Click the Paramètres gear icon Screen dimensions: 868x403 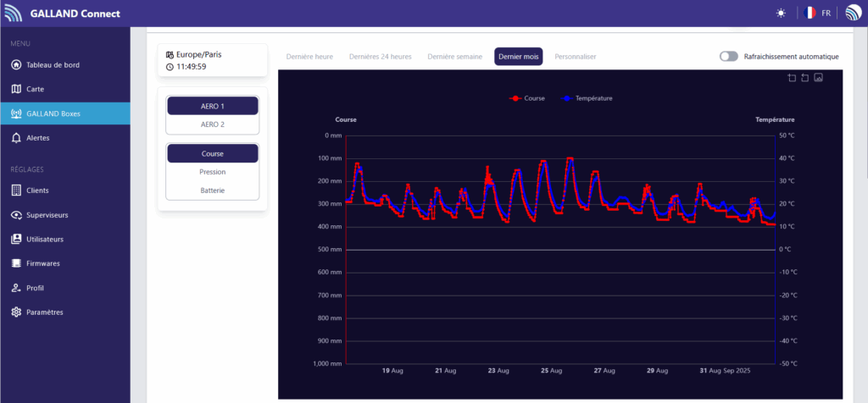[x=16, y=312]
